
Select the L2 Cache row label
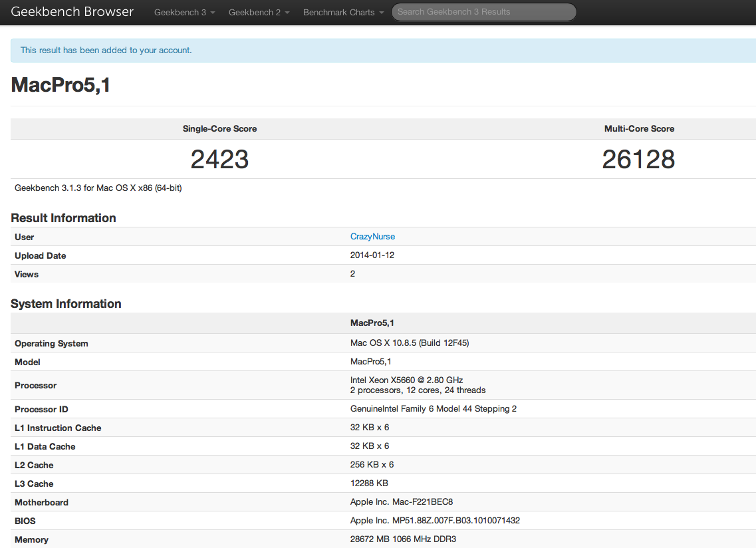[34, 466]
